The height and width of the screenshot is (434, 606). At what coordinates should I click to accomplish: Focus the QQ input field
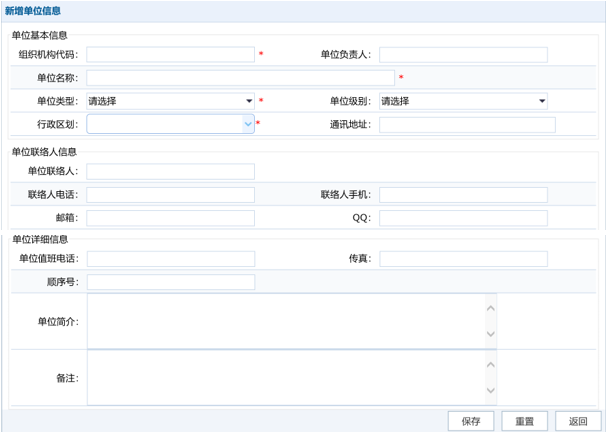click(463, 218)
